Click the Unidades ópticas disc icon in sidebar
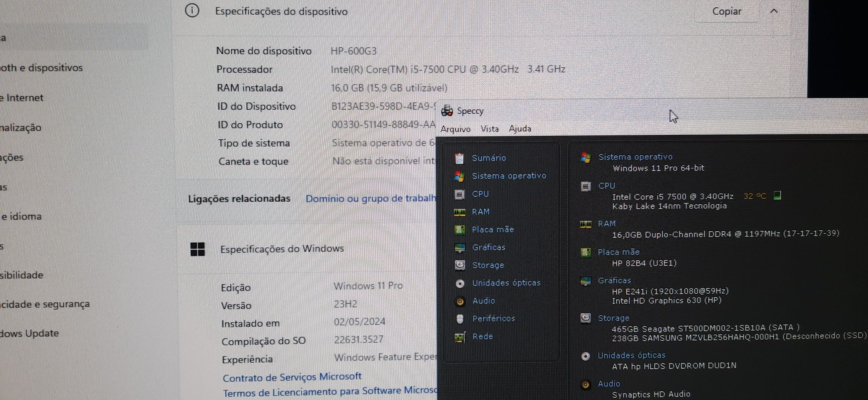This screenshot has width=868, height=400. 460,283
